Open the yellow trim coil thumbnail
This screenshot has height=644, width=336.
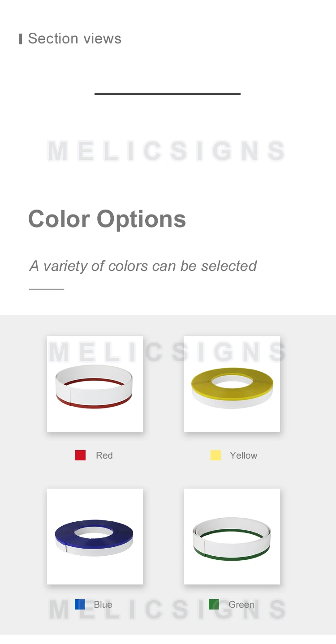[x=232, y=384]
